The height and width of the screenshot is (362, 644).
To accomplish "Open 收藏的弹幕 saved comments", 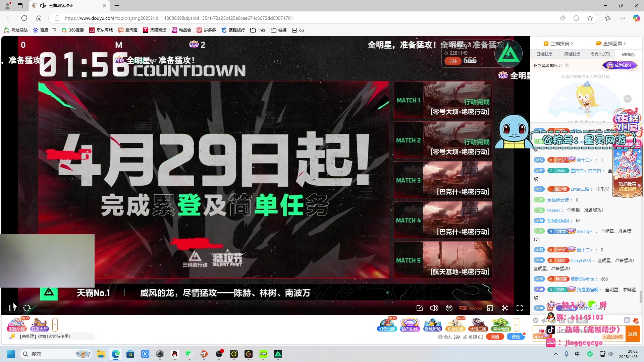I will pos(613,337).
